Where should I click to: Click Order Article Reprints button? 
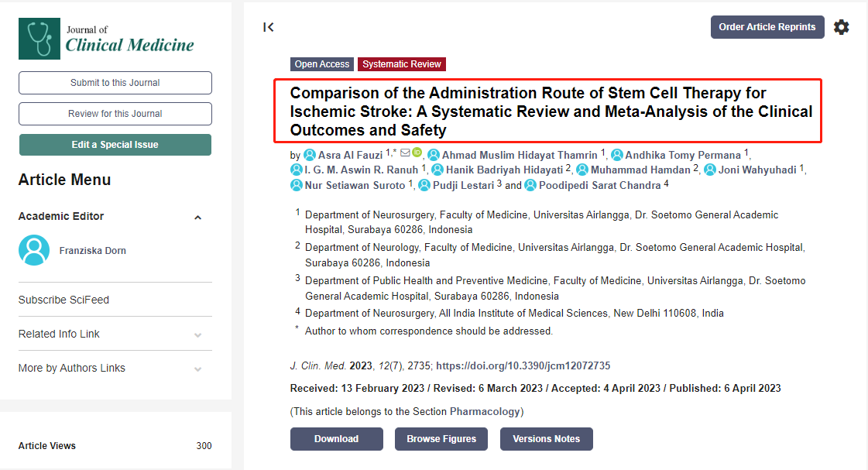pos(767,27)
